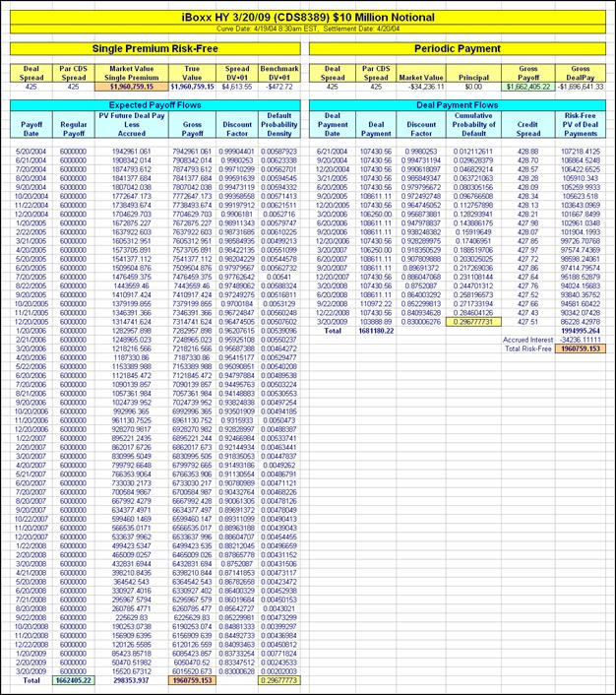Select the risk-free PV value '107218.4125'
Screen dimensions: 616x695
[581, 152]
